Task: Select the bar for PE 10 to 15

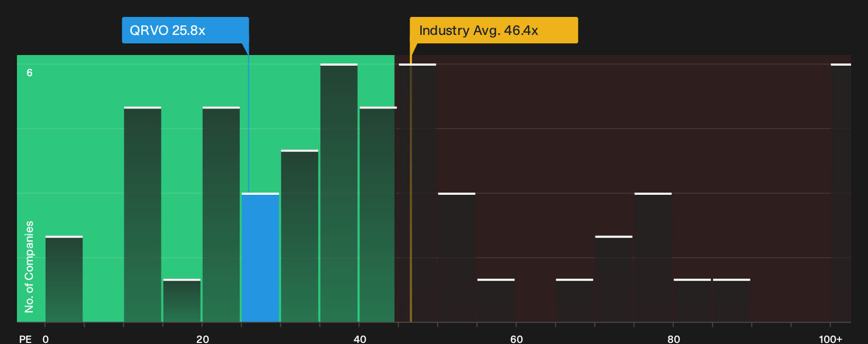Action: tap(142, 214)
